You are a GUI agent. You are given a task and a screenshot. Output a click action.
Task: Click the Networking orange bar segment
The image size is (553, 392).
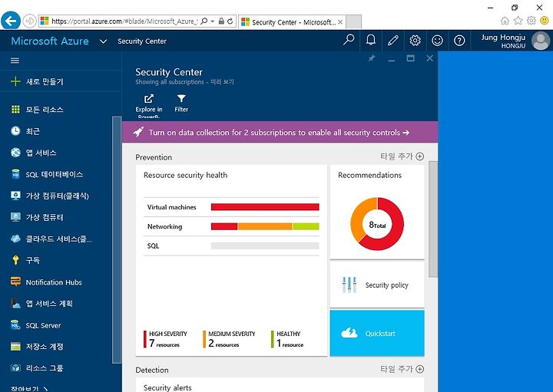click(264, 226)
